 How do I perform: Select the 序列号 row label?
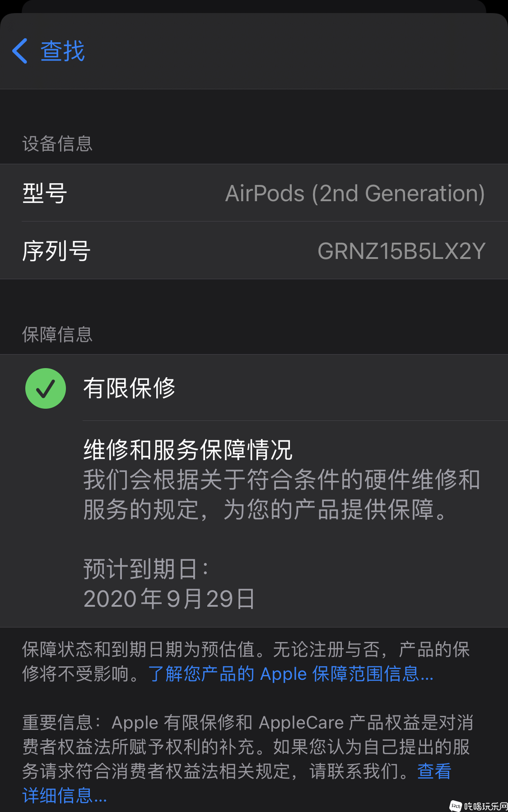point(56,251)
